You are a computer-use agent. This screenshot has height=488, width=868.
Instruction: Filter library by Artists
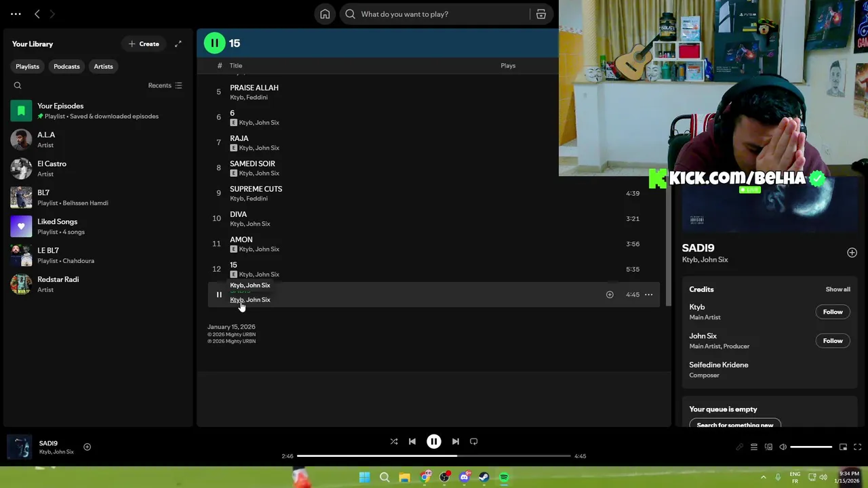103,66
